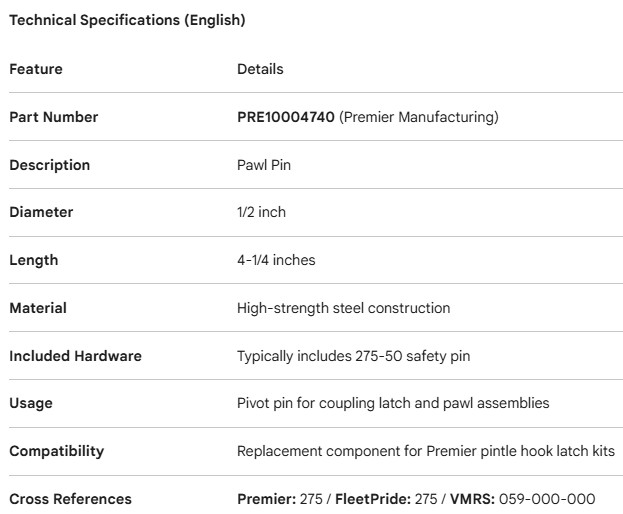Click the Feature column header

[x=36, y=69]
